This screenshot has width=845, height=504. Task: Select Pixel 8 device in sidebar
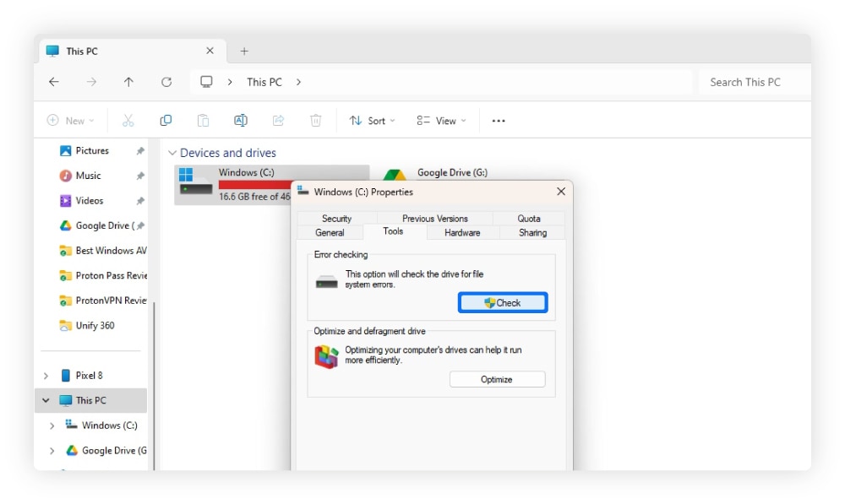[x=89, y=376]
